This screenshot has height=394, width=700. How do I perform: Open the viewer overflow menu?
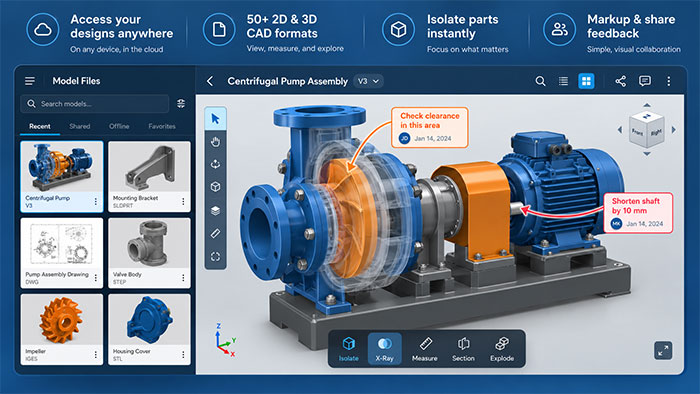(668, 81)
